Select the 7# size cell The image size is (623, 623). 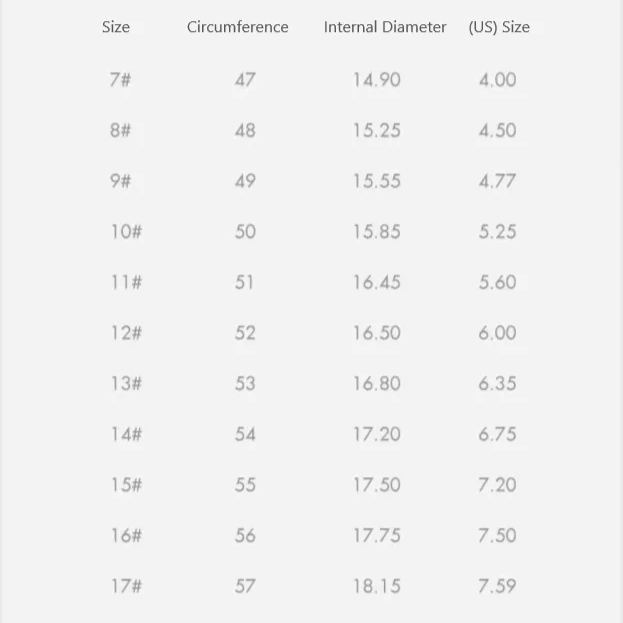[120, 79]
